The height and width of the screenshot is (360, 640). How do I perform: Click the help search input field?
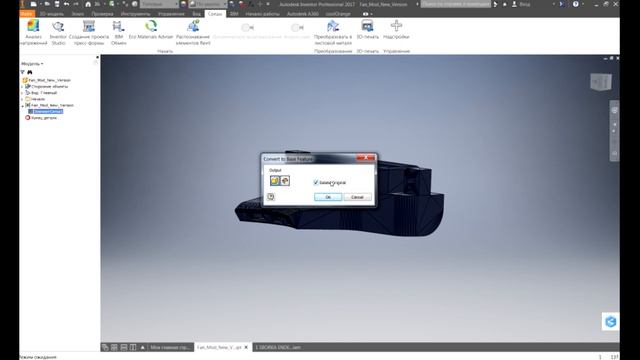click(x=456, y=4)
